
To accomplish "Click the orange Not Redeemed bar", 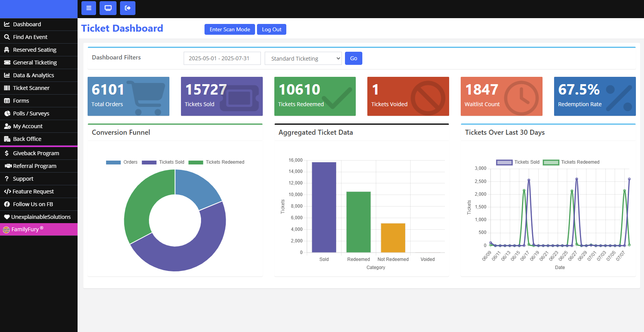I will tap(393, 238).
